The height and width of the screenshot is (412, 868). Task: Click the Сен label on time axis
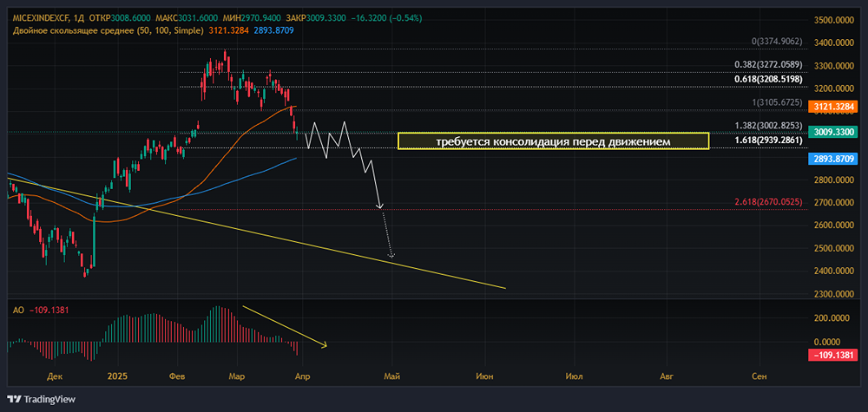click(759, 376)
